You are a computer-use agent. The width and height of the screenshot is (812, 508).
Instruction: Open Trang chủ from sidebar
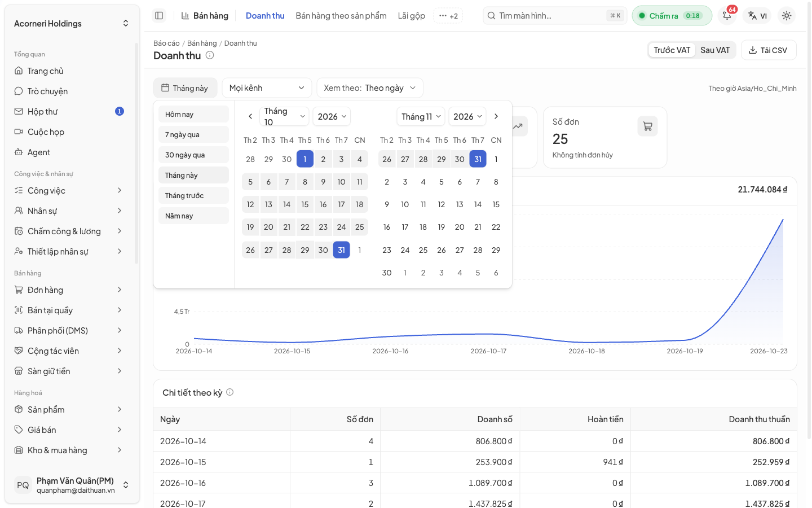(x=69, y=71)
